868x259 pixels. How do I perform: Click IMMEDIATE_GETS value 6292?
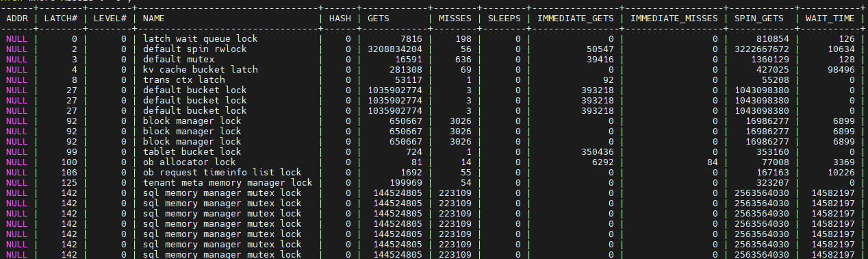[603, 162]
